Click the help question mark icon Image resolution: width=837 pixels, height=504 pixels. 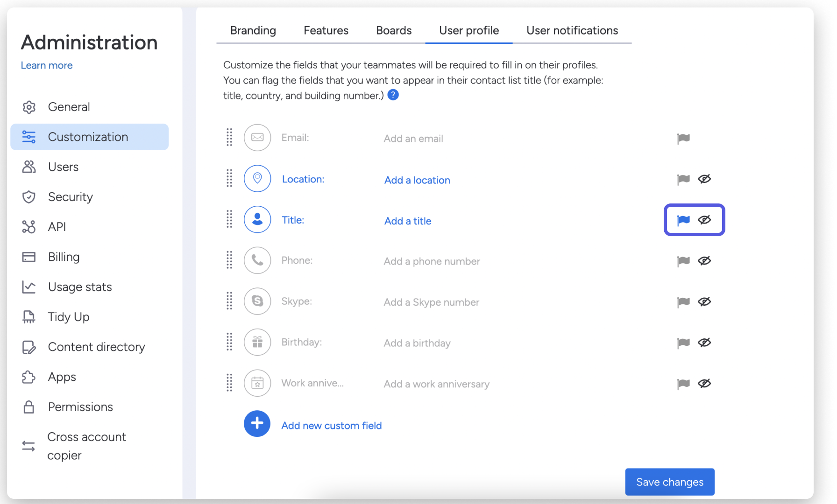click(x=393, y=95)
